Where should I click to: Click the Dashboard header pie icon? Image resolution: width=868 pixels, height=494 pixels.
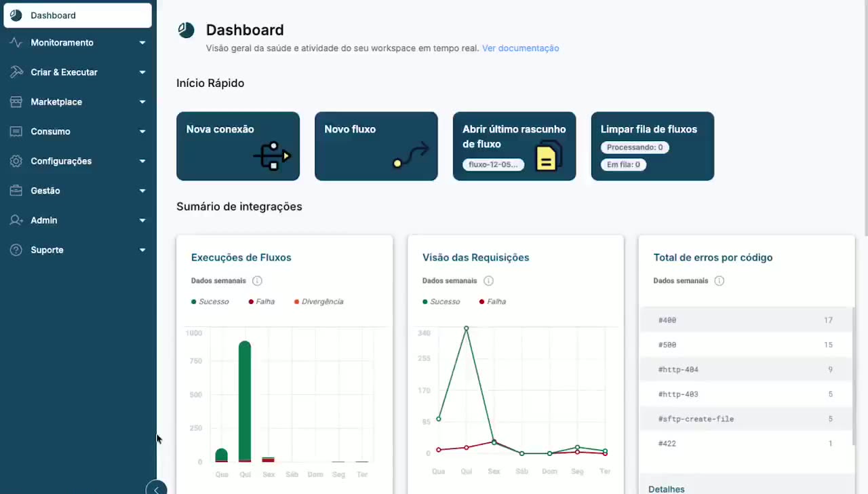point(186,30)
